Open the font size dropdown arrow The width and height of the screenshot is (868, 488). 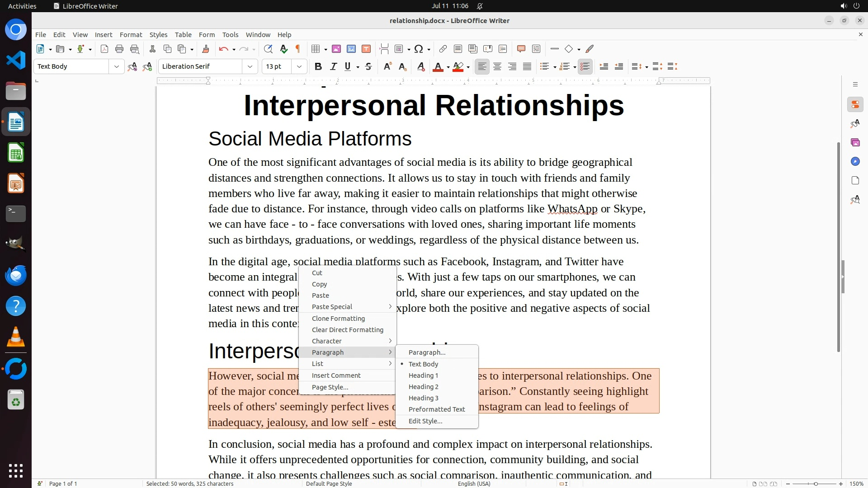click(299, 67)
